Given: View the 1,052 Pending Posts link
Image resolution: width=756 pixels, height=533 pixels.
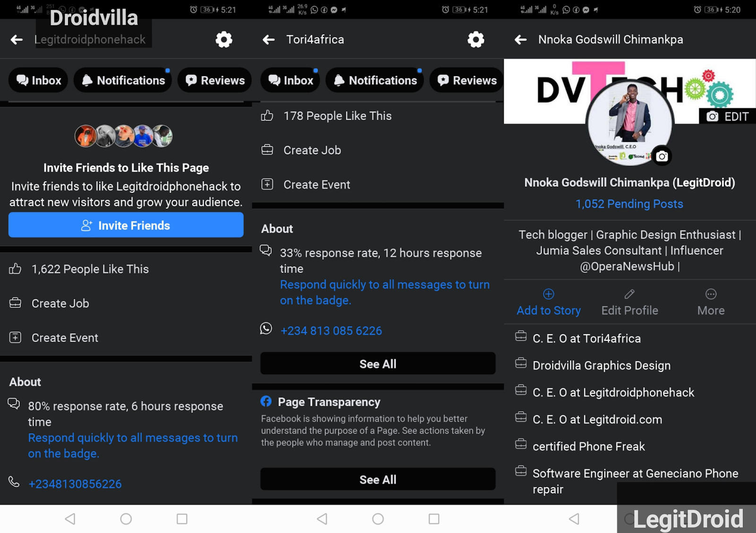Looking at the screenshot, I should 629,204.
